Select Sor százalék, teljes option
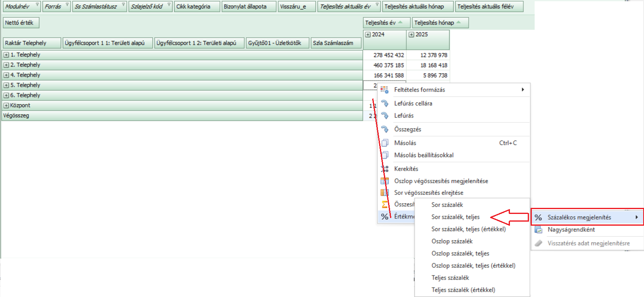Screen dimensions: 644x297 pyautogui.click(x=455, y=217)
